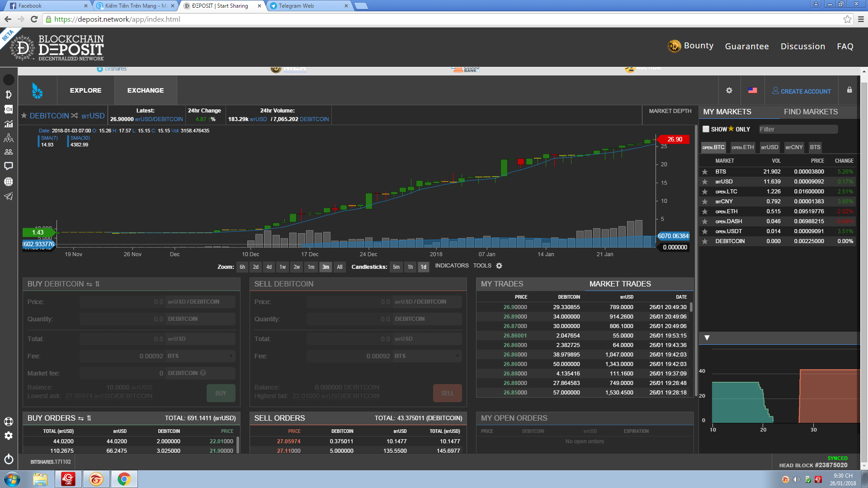Click the globe icon in sidebar
Image resolution: width=868 pixels, height=488 pixels.
point(9,182)
